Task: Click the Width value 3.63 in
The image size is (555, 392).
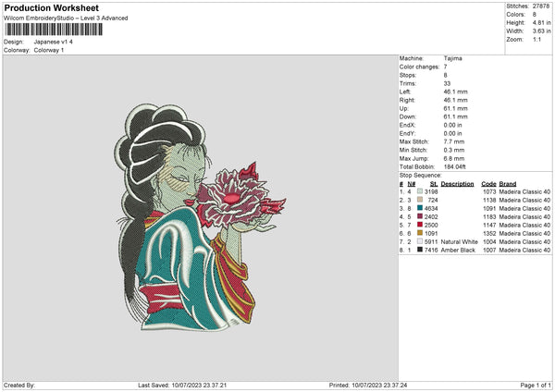Action: (x=541, y=31)
